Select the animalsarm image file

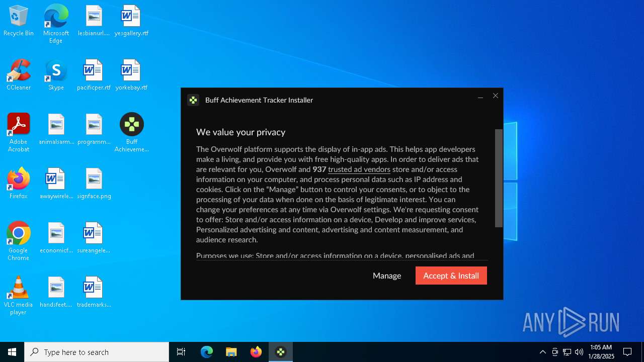tap(56, 130)
